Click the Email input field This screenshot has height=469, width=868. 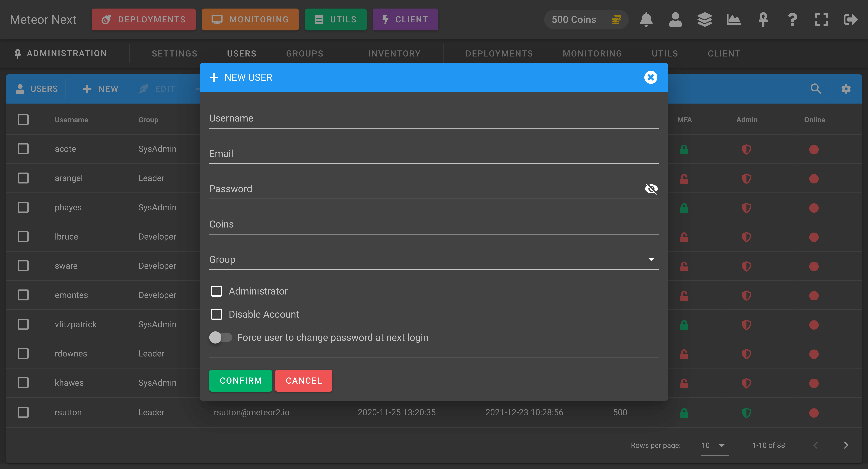pos(434,154)
